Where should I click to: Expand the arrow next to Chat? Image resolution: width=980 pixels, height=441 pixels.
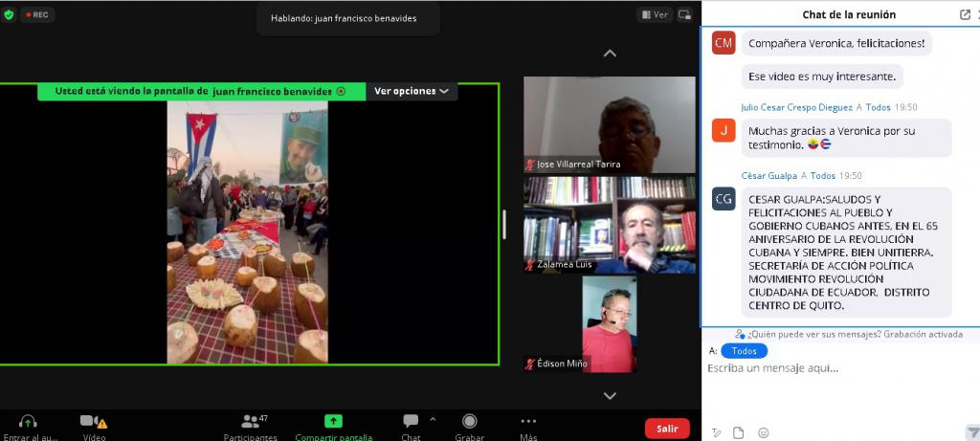coord(433,419)
